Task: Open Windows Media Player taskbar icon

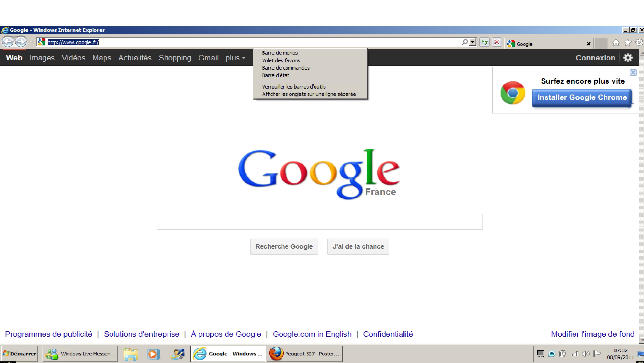Action: (x=153, y=354)
